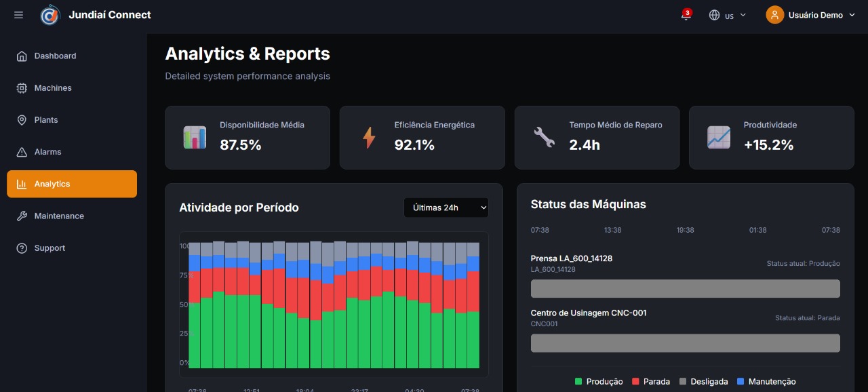The width and height of the screenshot is (868, 392).
Task: Click the wrench icon in Tempo Médio de Reparo
Action: (544, 138)
